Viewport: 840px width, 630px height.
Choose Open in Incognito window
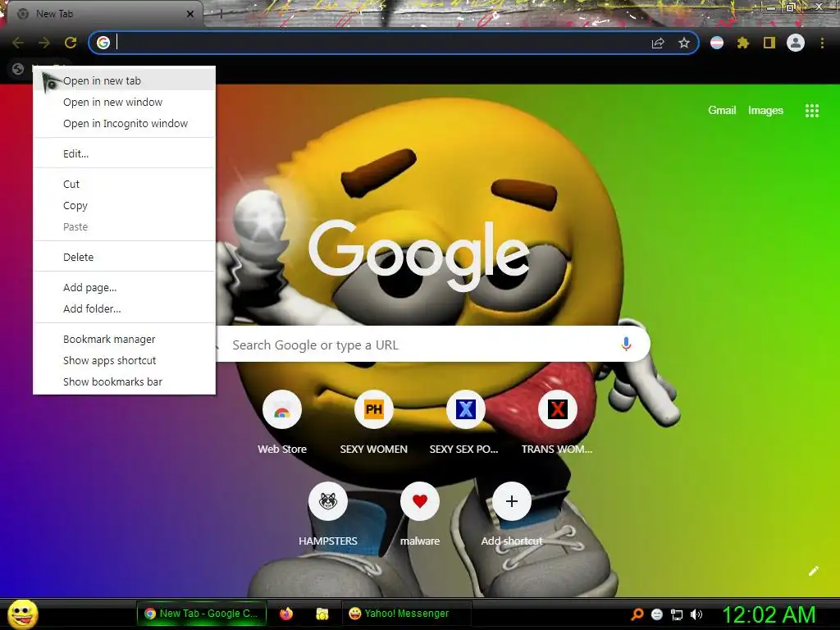(x=125, y=123)
